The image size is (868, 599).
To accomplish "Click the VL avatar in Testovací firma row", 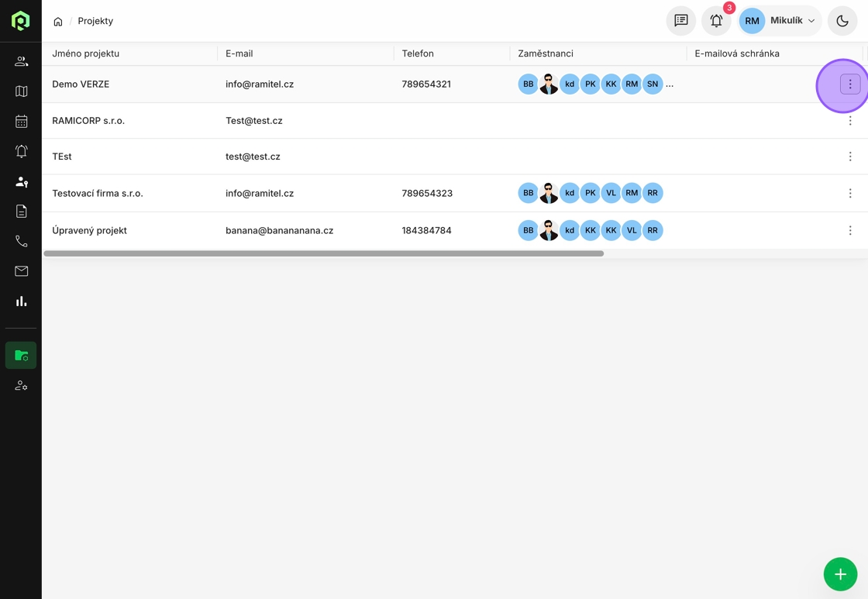I will (611, 193).
